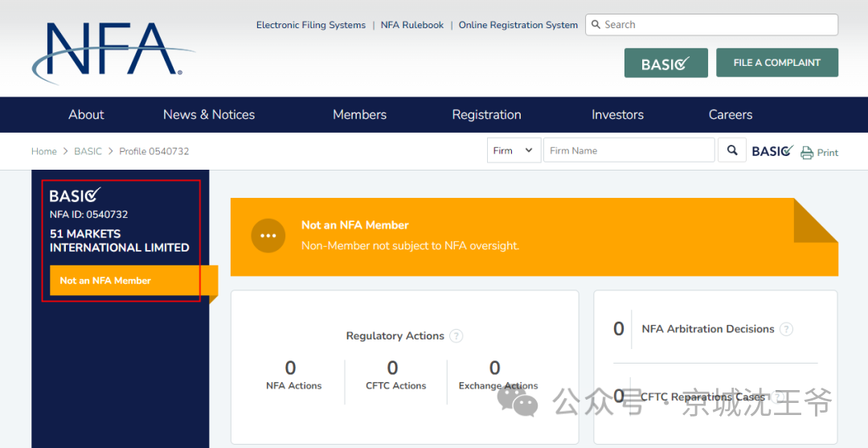This screenshot has width=868, height=448.
Task: Click the NFA Actions count
Action: [x=290, y=368]
